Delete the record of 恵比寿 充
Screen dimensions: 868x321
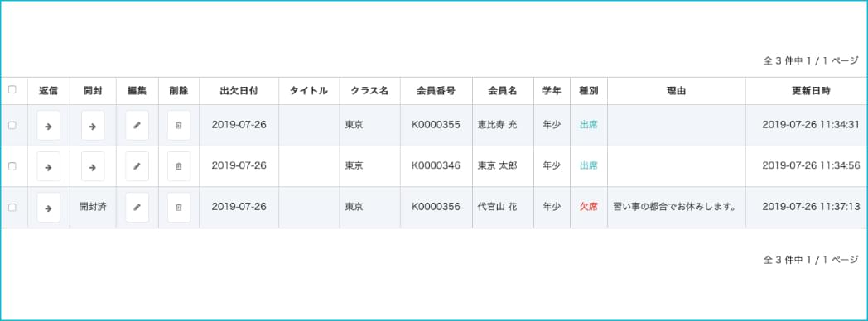(x=179, y=126)
